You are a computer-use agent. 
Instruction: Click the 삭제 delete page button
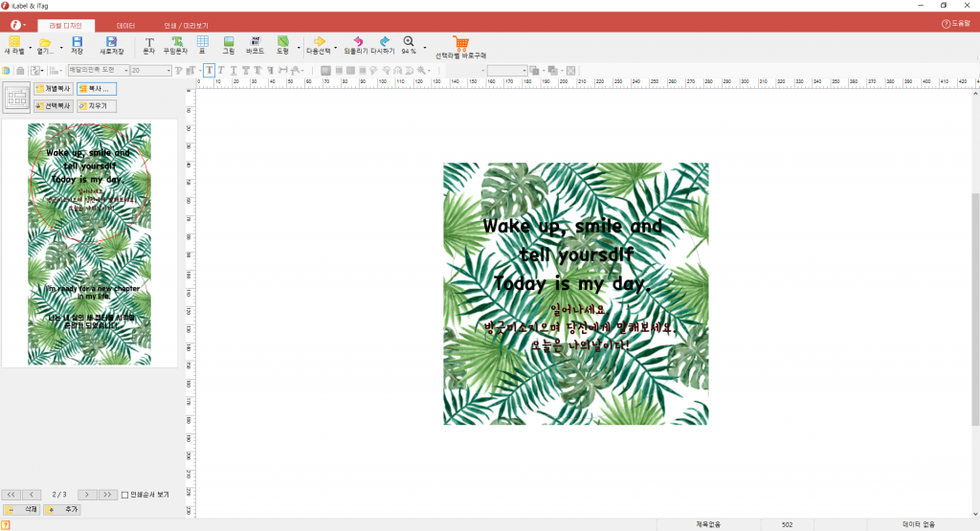coord(21,510)
